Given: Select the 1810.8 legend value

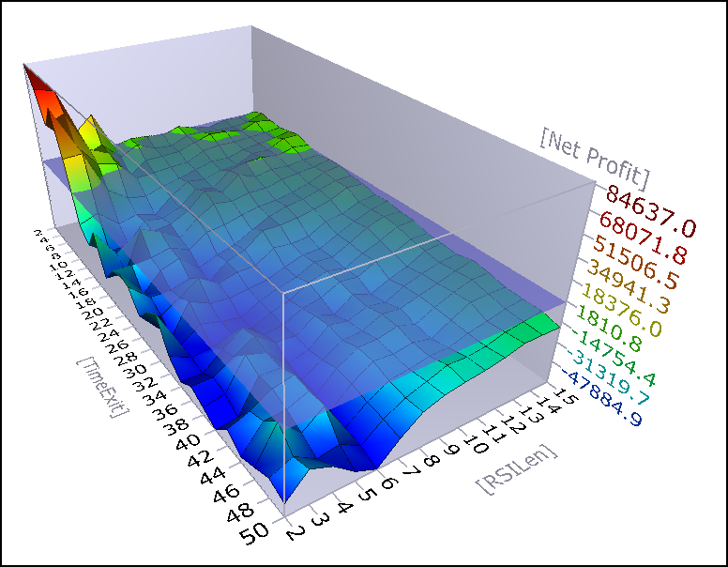Looking at the screenshot, I should coord(609,329).
